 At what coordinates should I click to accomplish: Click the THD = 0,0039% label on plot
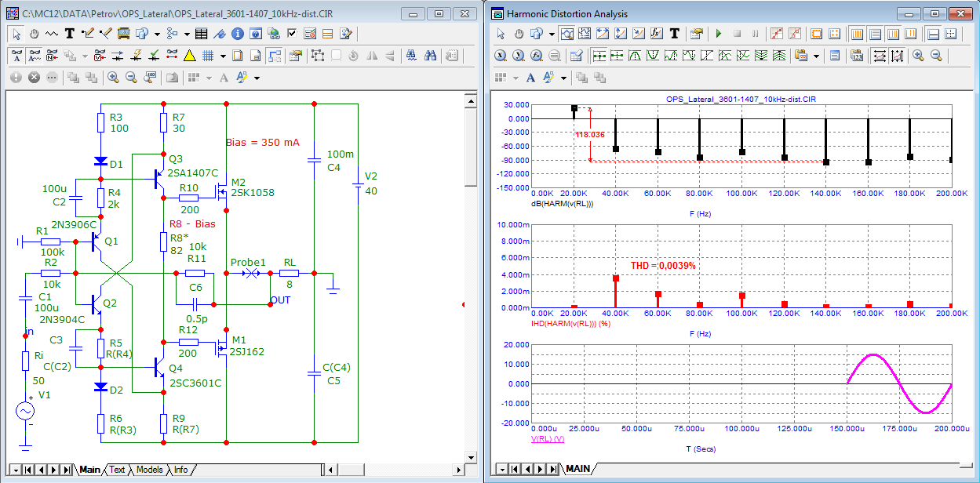tap(663, 266)
